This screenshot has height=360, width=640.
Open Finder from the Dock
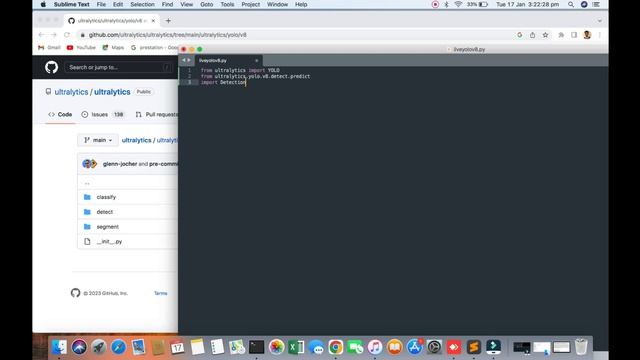(59, 347)
